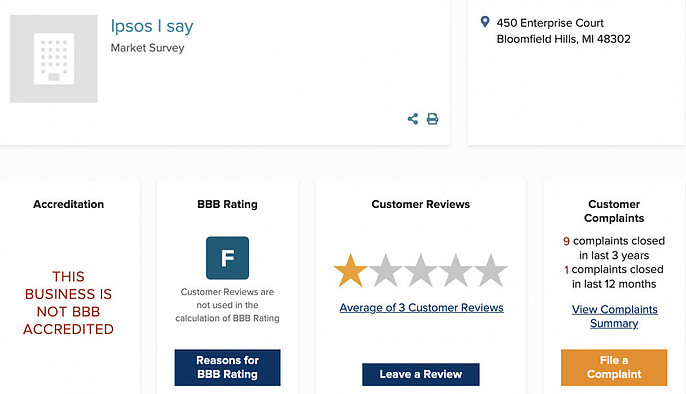Select the first gold star
This screenshot has height=394, width=686.
tap(350, 271)
